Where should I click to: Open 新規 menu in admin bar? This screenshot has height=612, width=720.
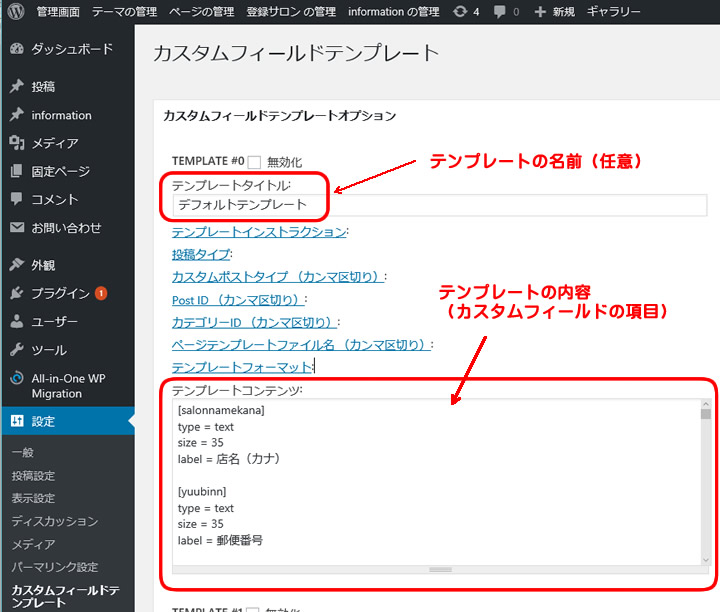pos(563,11)
